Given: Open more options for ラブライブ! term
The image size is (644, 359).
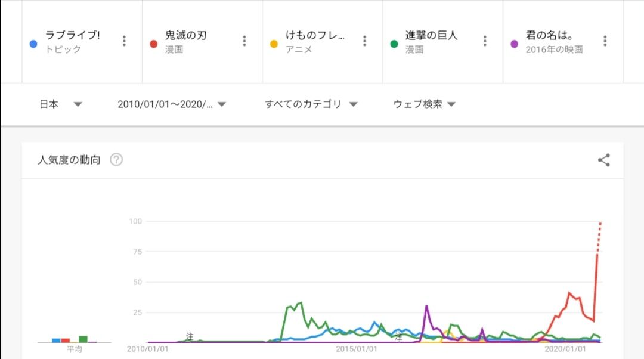Looking at the screenshot, I should point(124,41).
